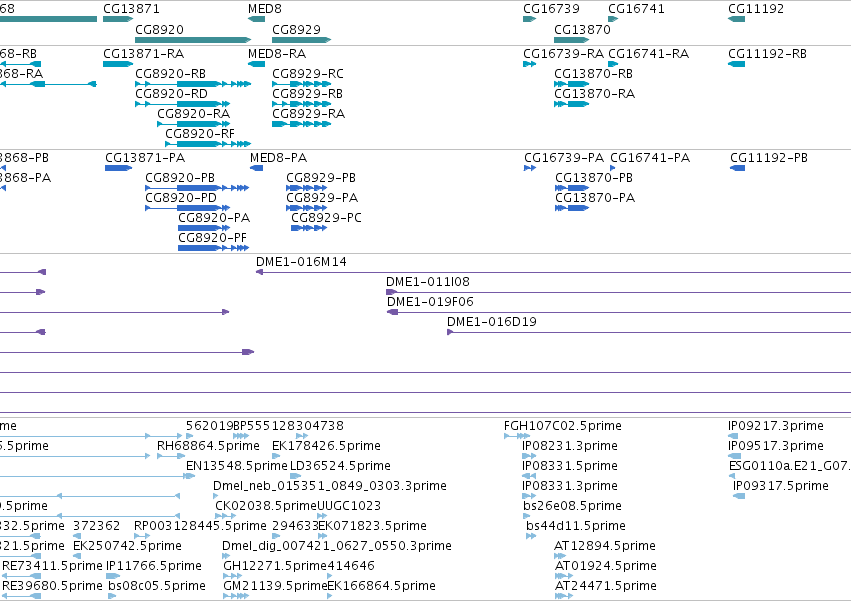
Task: Select transcript CG13870-RB
Action: [594, 74]
